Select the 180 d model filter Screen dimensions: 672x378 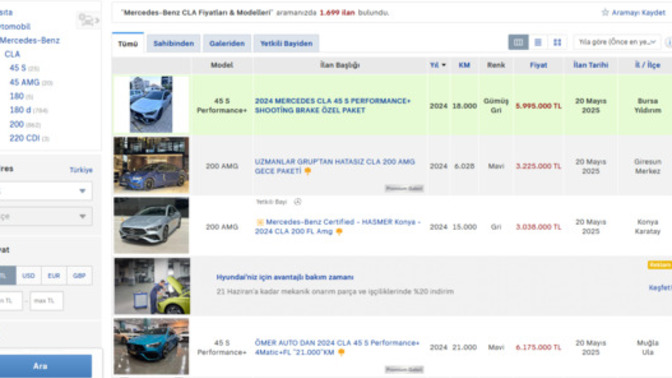(20, 110)
